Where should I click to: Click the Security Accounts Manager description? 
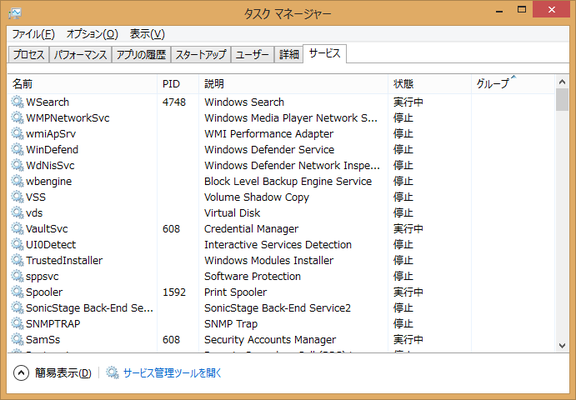(x=270, y=339)
